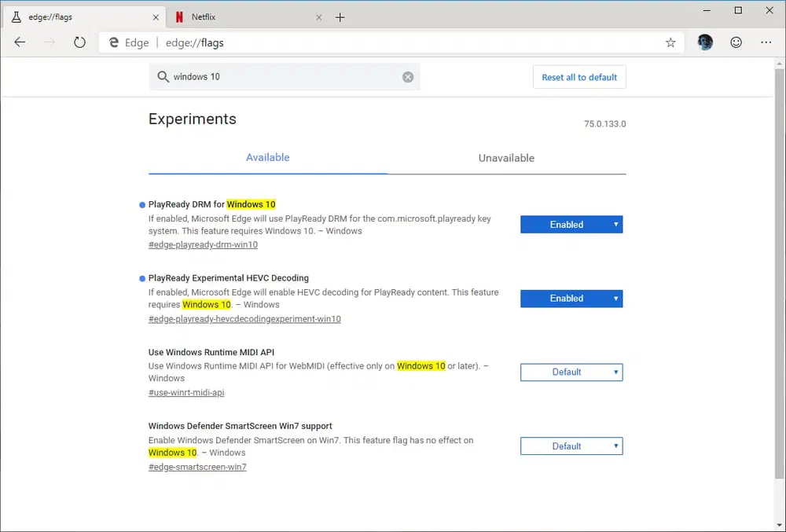Switch to the Unavailable experiments tab
The image size is (786, 532).
coord(506,157)
